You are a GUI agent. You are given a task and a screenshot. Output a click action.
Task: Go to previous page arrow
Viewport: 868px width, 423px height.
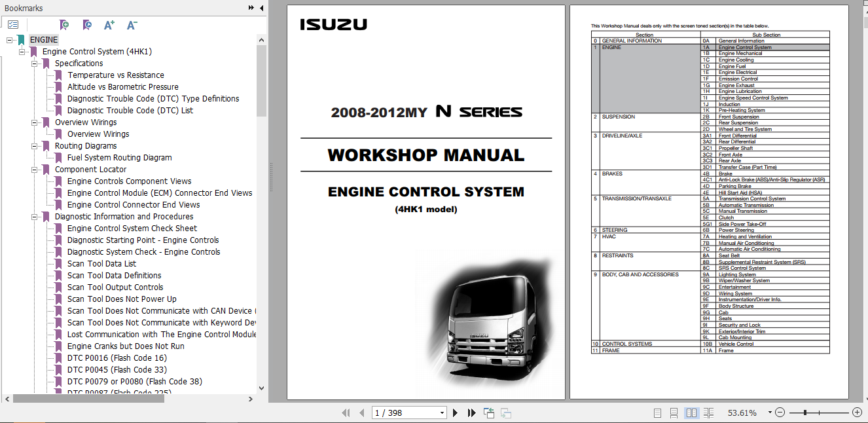[361, 413]
